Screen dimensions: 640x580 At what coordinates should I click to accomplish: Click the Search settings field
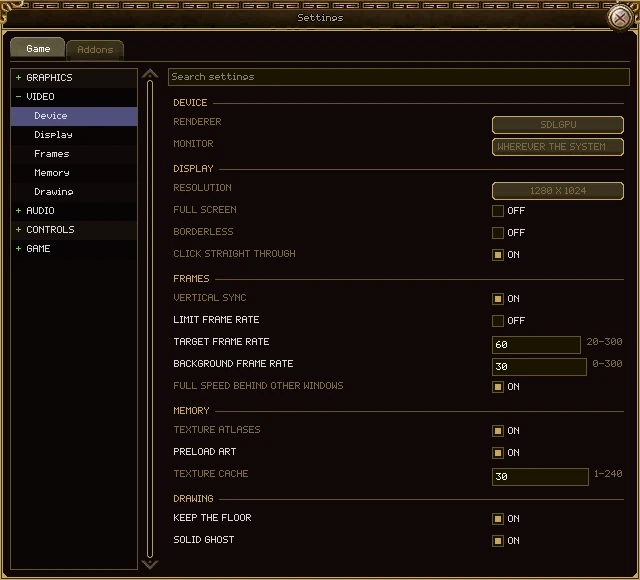398,77
